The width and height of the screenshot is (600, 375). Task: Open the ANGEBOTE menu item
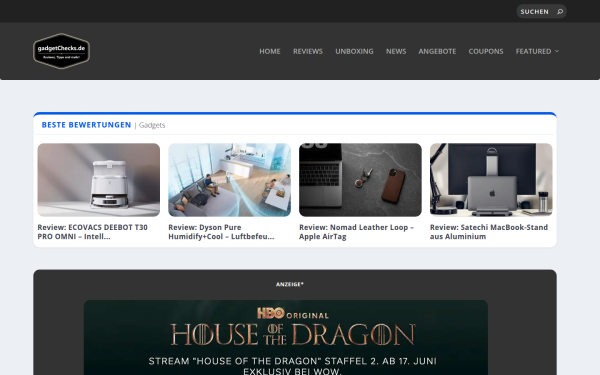point(437,51)
